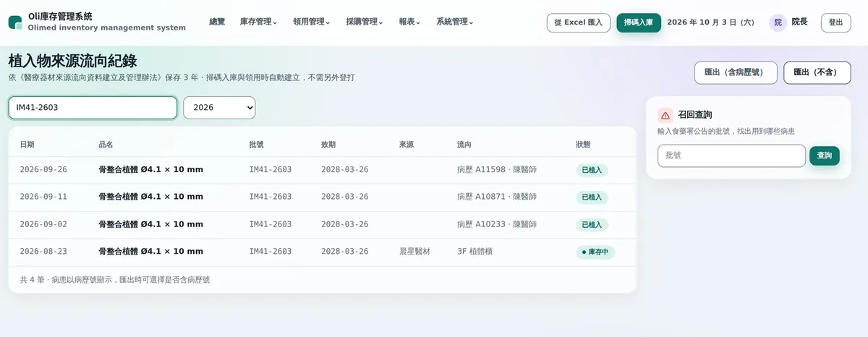Click the 狀態 column header
868x337 pixels.
tap(583, 145)
